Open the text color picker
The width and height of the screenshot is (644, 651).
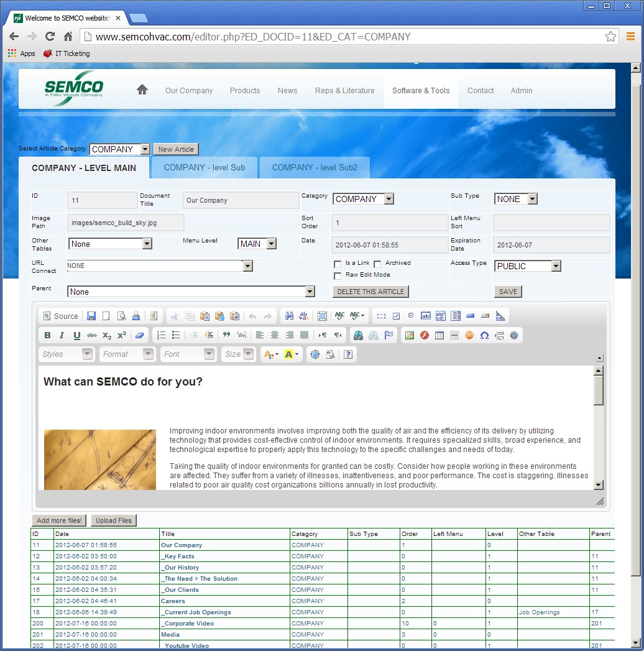tap(271, 354)
